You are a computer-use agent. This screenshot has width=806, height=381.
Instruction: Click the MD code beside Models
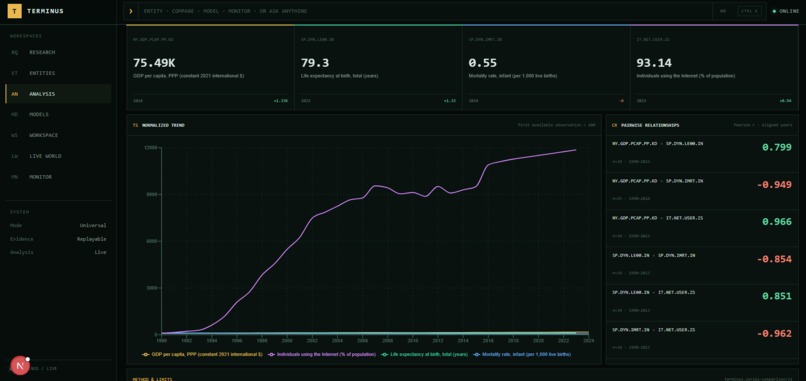[x=15, y=115]
